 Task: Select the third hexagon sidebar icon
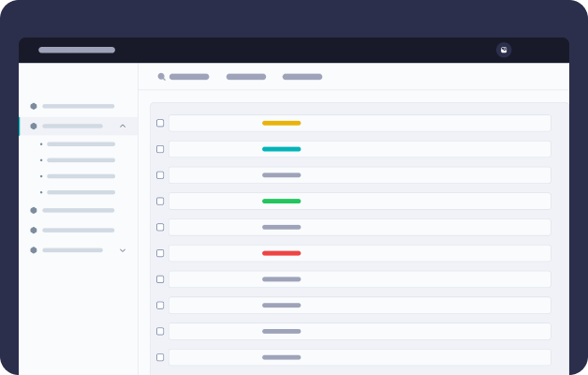click(34, 210)
